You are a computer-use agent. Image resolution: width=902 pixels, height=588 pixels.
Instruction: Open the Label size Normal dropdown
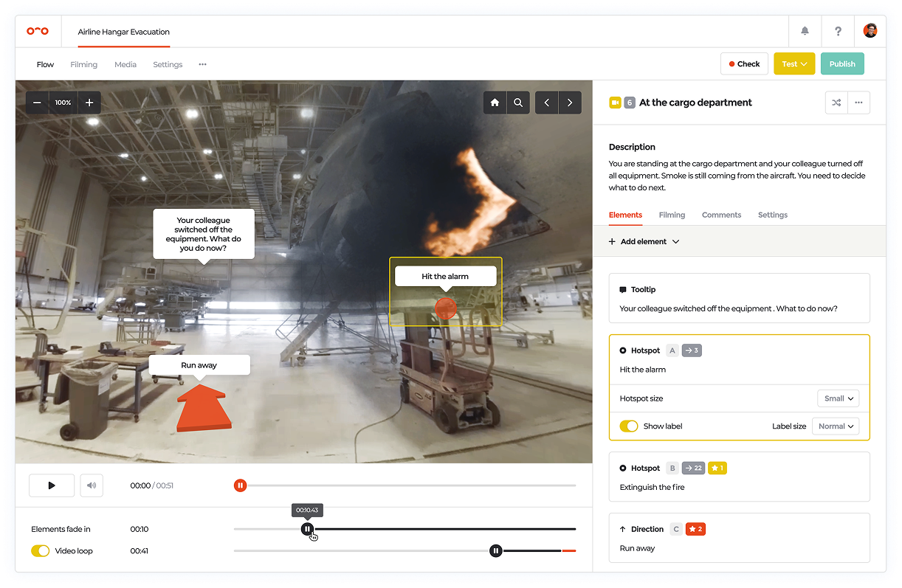point(836,426)
